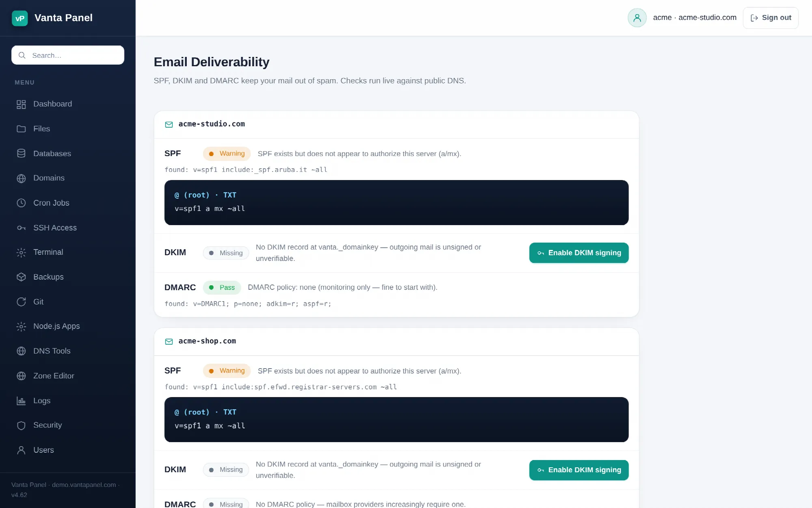Click the acme-studio.com domain heading
The height and width of the screenshot is (508, 812).
[x=212, y=124]
